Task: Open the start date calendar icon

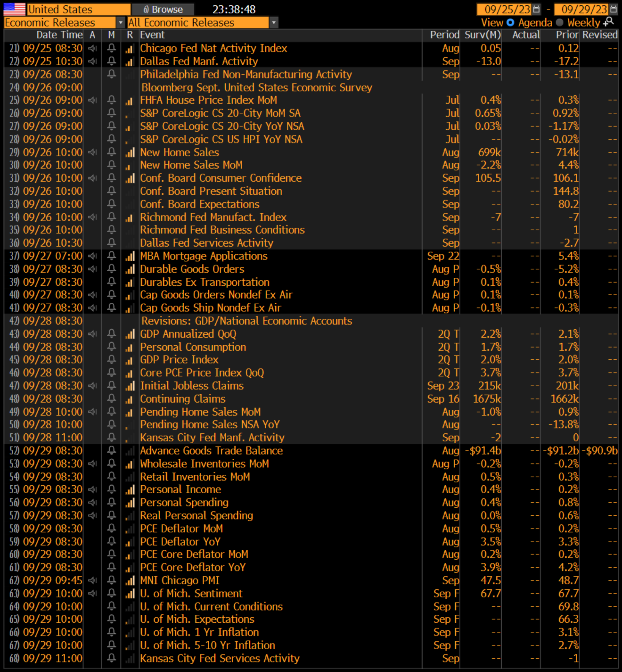Action: 536,9
